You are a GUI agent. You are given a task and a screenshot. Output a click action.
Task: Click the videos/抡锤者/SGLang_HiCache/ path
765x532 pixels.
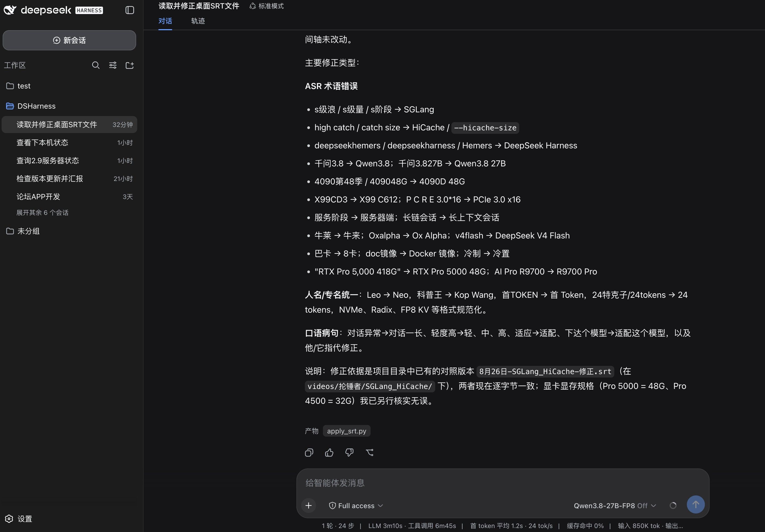370,386
